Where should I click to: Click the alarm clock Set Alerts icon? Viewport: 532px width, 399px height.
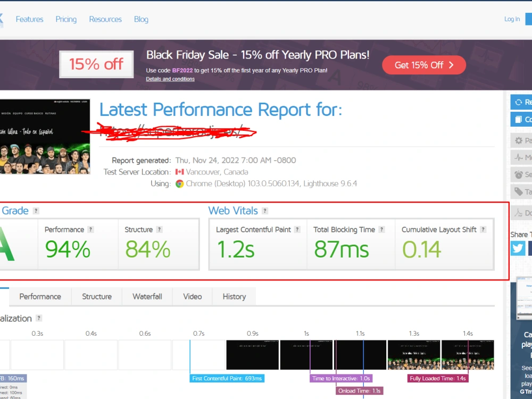point(518,174)
